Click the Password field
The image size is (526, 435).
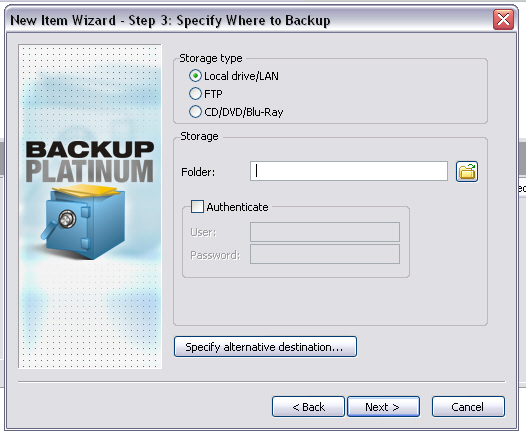pos(325,254)
